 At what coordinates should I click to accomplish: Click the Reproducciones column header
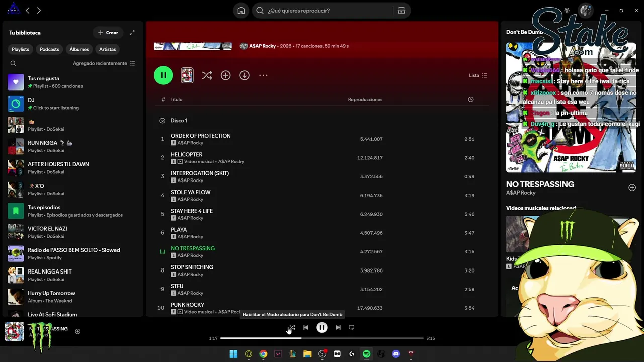(x=365, y=99)
